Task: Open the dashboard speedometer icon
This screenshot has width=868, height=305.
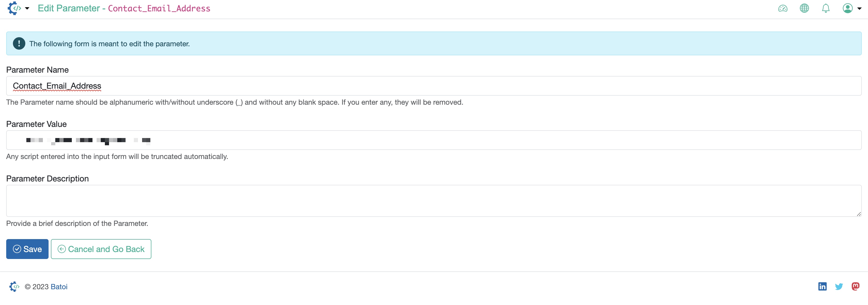Action: (x=783, y=8)
